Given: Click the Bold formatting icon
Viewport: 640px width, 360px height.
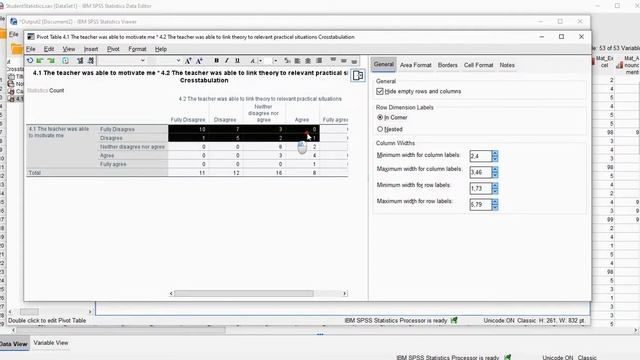Looking at the screenshot, I should (x=216, y=60).
